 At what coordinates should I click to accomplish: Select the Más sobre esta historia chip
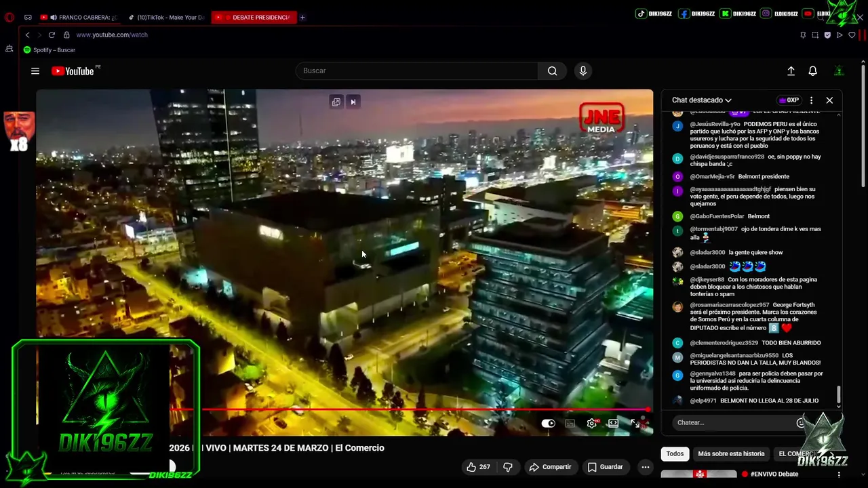pos(731,453)
